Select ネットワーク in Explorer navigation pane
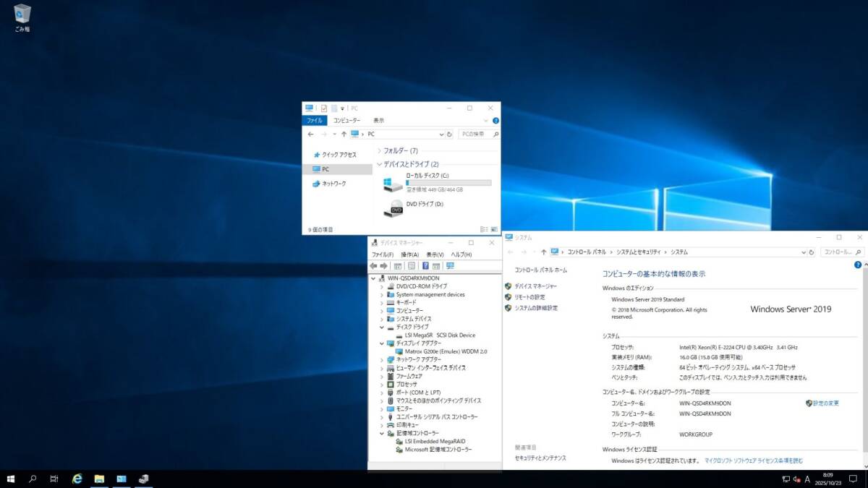 click(x=333, y=184)
